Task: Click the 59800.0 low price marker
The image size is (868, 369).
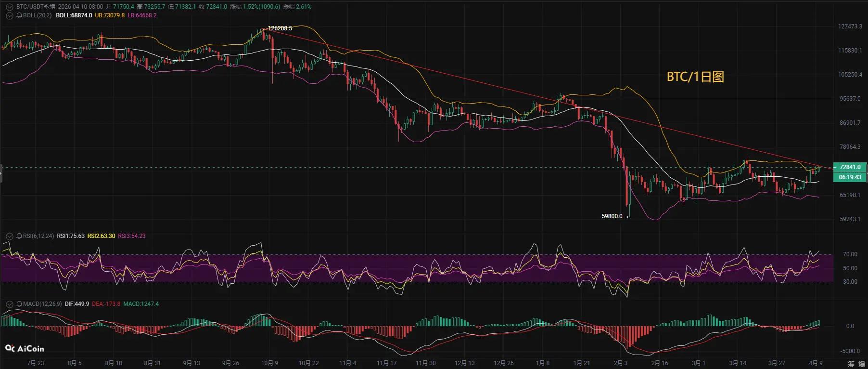Action: [612, 216]
